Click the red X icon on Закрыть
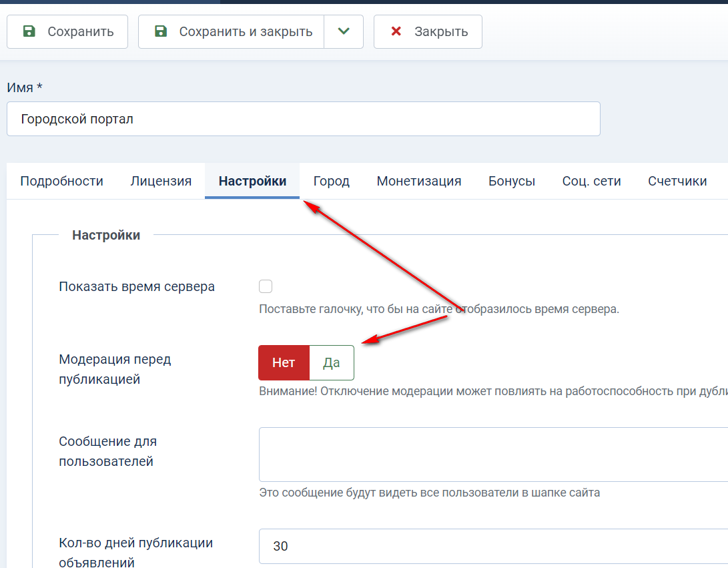The height and width of the screenshot is (568, 728). point(396,31)
